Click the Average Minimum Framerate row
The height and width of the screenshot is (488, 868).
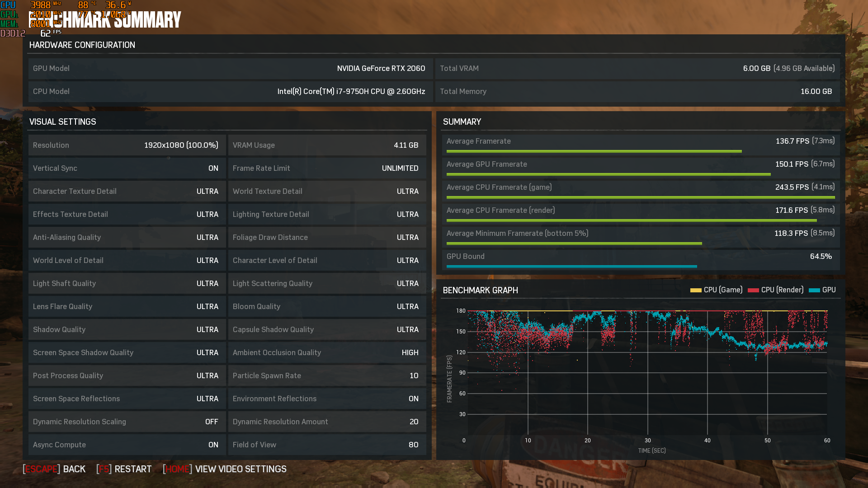point(641,237)
